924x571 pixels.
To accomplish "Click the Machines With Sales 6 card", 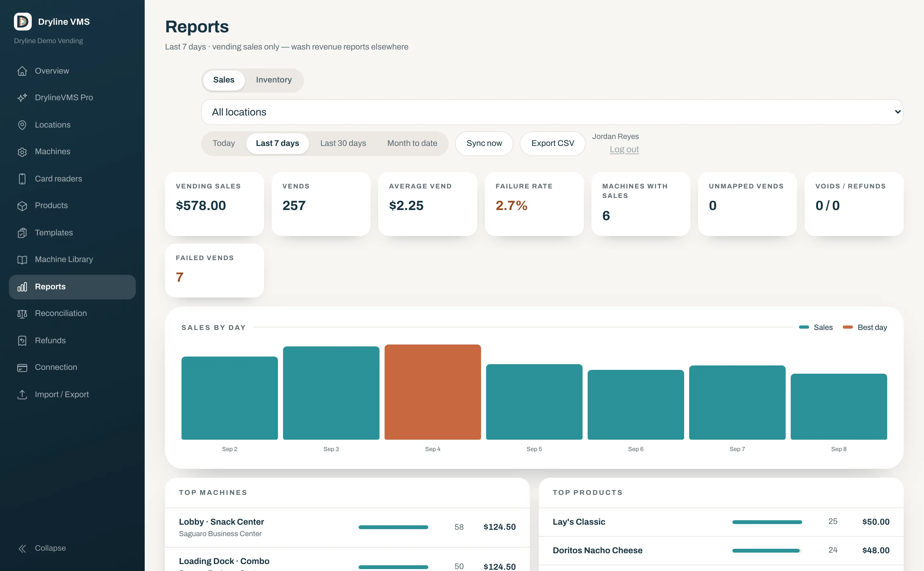I will point(641,204).
